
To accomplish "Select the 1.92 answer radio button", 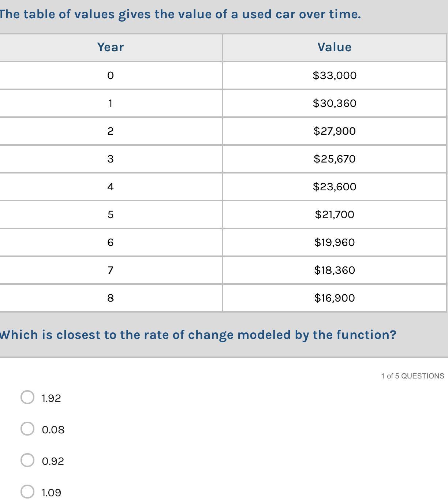I will (x=27, y=397).
